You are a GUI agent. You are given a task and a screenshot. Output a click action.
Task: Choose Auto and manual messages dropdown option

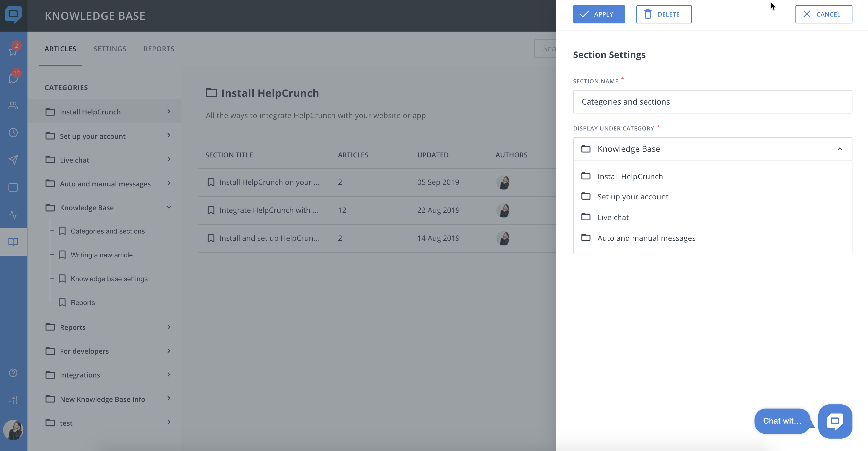[712, 238]
